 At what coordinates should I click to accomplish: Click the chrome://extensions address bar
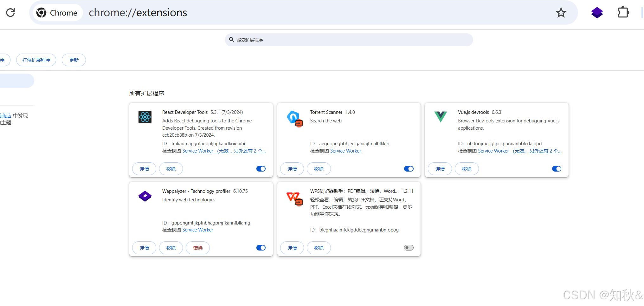304,13
